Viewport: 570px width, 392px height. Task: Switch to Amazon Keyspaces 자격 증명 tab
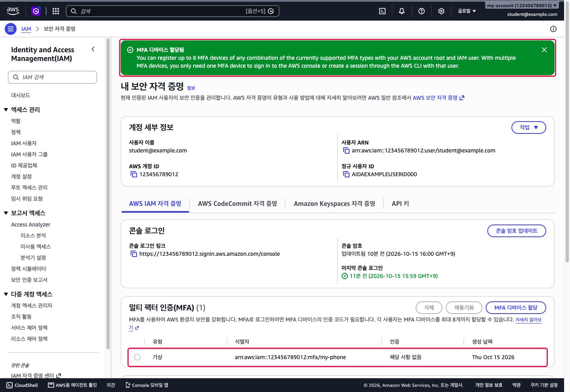pyautogui.click(x=334, y=204)
